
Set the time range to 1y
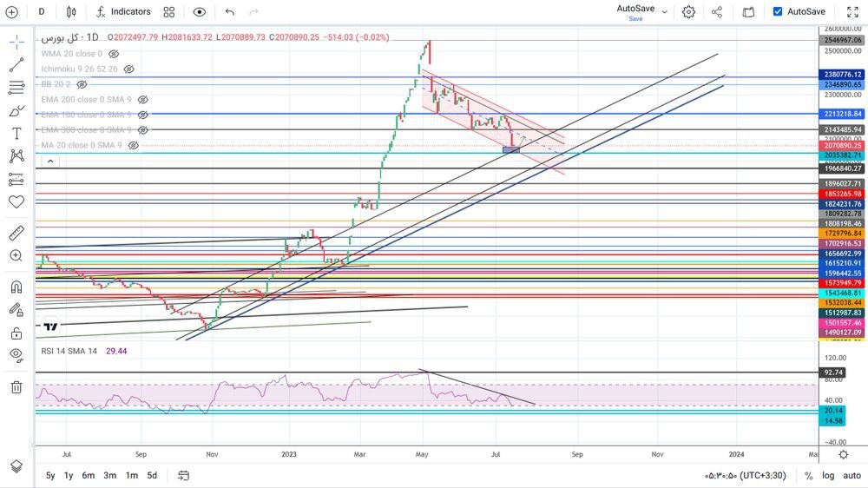(x=69, y=475)
